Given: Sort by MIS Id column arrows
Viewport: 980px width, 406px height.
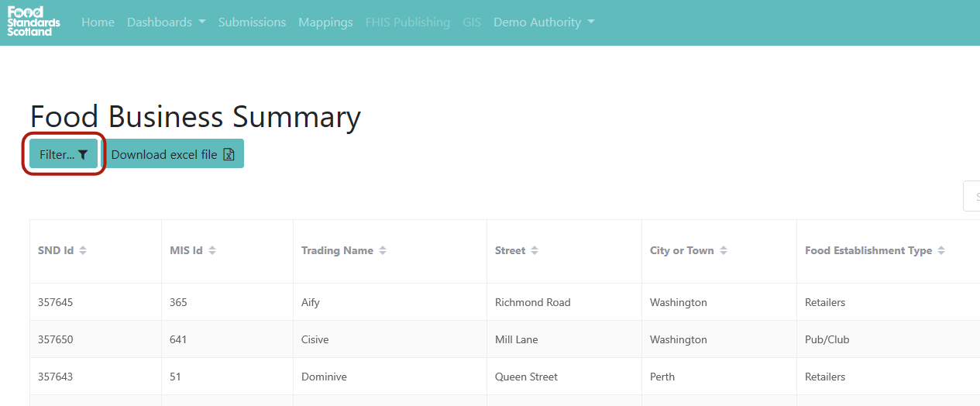Looking at the screenshot, I should (212, 251).
